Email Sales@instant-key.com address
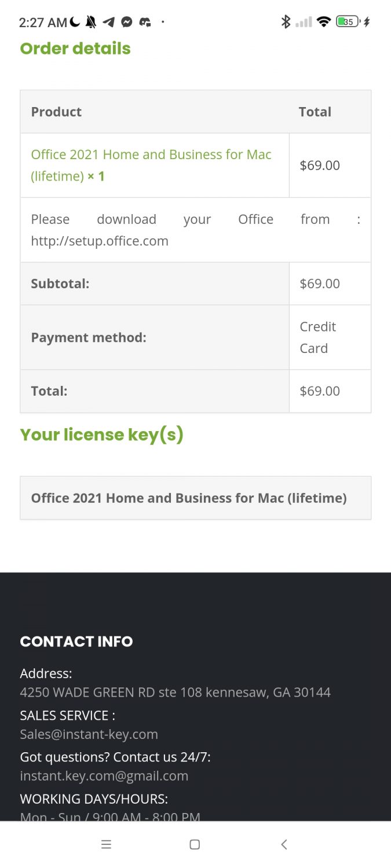Screen dimensions: 391x868 click(89, 734)
